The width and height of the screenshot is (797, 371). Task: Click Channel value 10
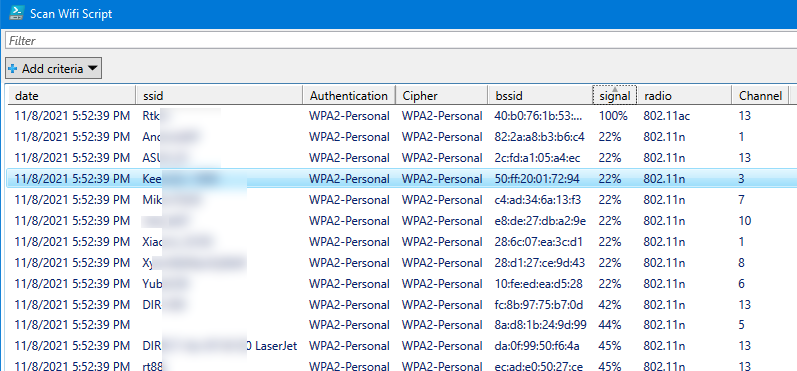(745, 221)
